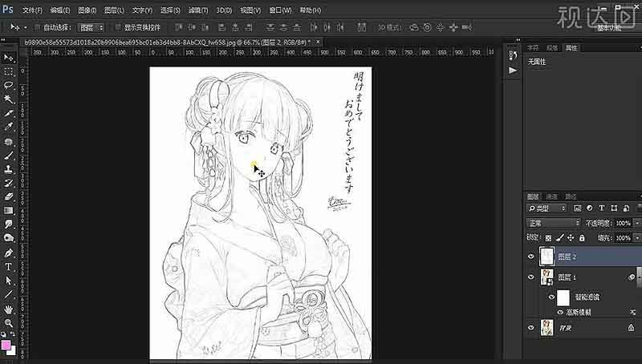Toggle 智能滤镜 visibility eye
The image size is (642, 364).
click(x=551, y=297)
